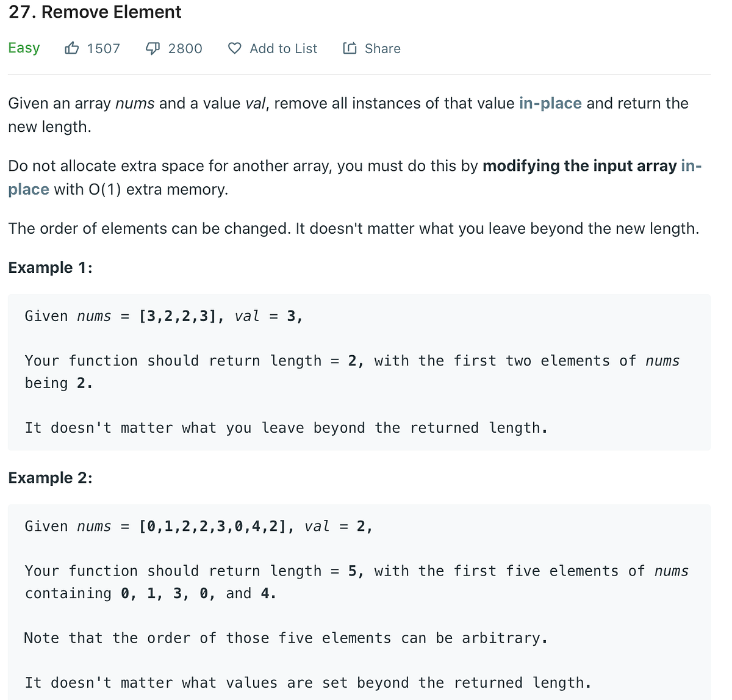The width and height of the screenshot is (732, 700).
Task: Open the first in-place hyperlink
Action: [550, 103]
